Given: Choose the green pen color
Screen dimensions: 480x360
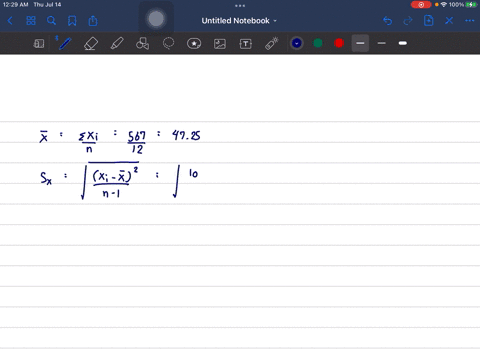Looking at the screenshot, I should pyautogui.click(x=318, y=43).
